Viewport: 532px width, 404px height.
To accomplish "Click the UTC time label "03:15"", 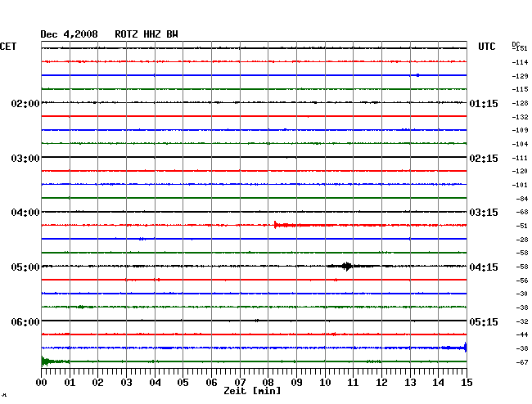I will [x=484, y=213].
